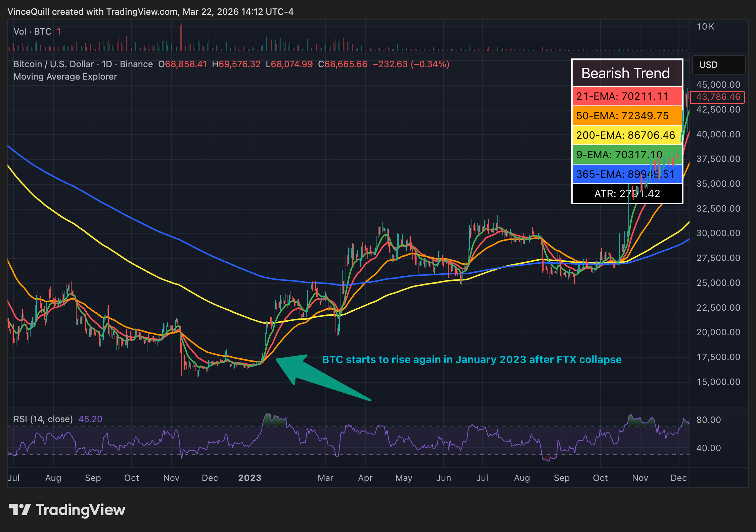756x532 pixels.
Task: Click the Moving Average Explorer indicator label
Action: [x=65, y=77]
